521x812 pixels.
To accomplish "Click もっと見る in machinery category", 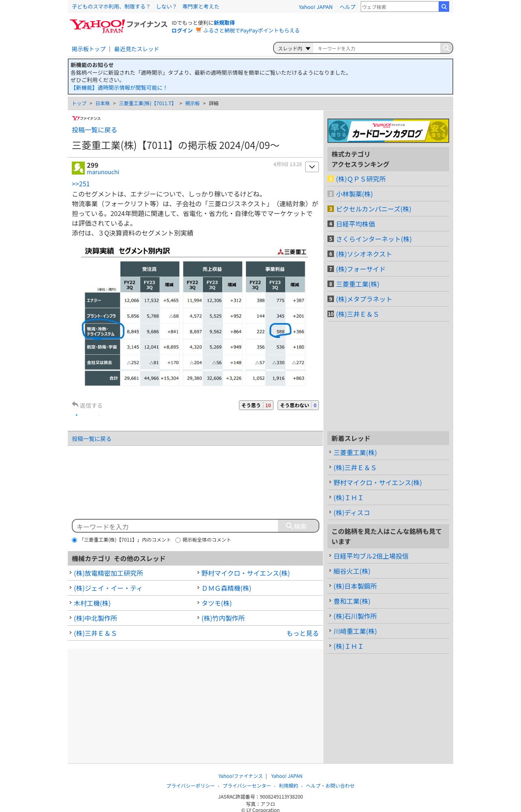I will click(x=302, y=633).
